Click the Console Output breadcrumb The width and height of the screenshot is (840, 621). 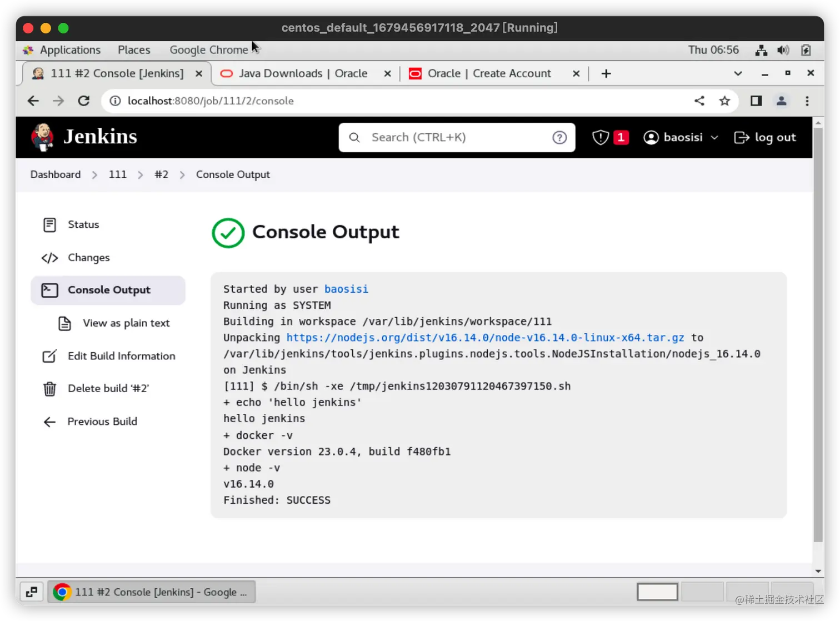point(233,174)
